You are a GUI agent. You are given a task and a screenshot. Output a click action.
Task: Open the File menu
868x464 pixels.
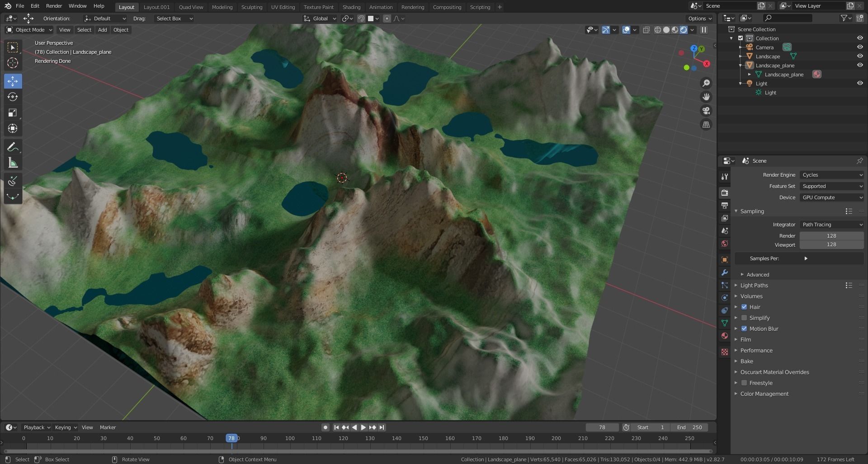coord(20,6)
